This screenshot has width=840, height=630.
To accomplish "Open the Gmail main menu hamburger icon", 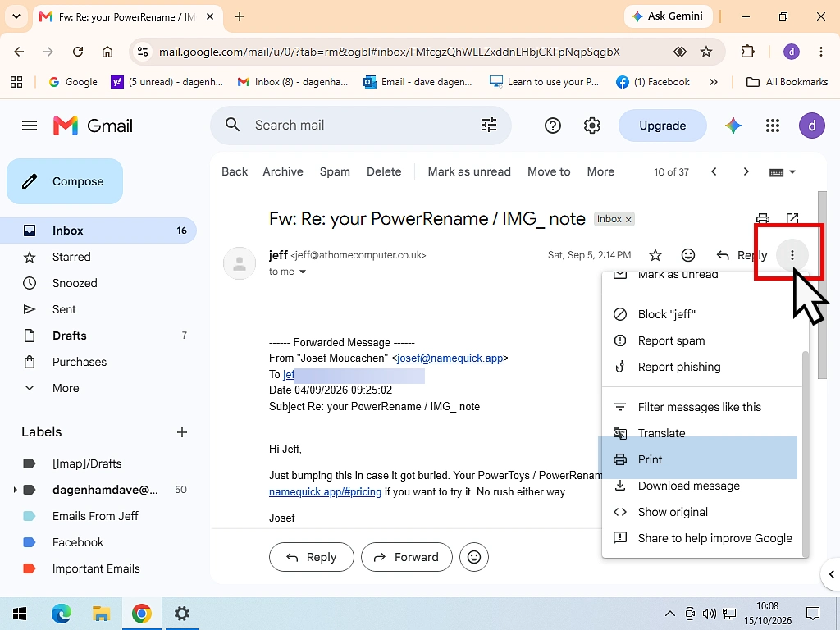I will point(30,126).
